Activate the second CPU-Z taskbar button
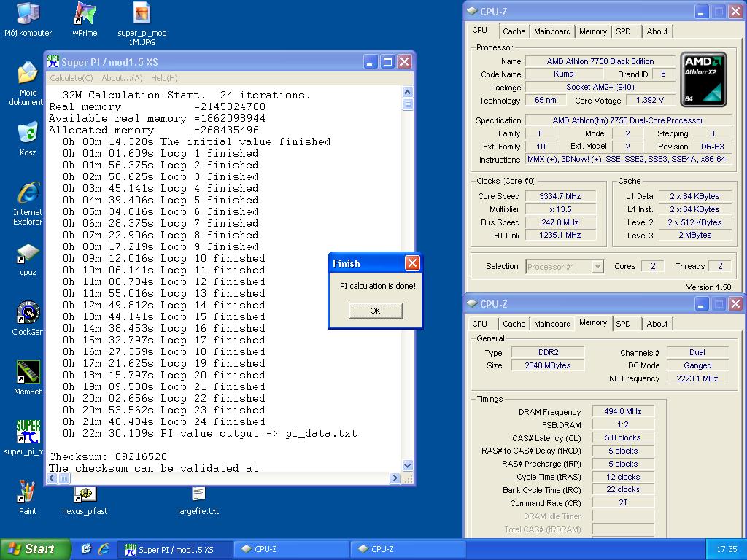 409,549
